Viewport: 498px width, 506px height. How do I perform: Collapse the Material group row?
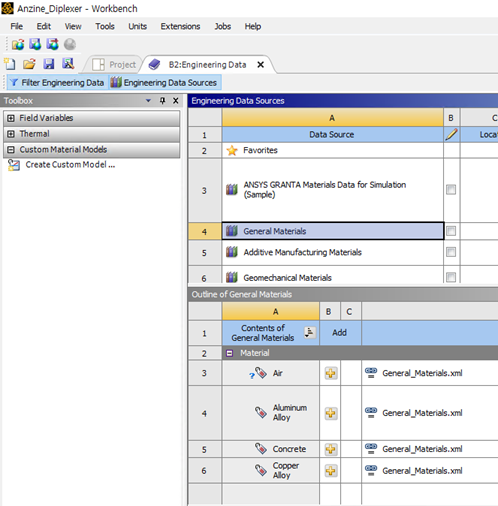point(229,353)
